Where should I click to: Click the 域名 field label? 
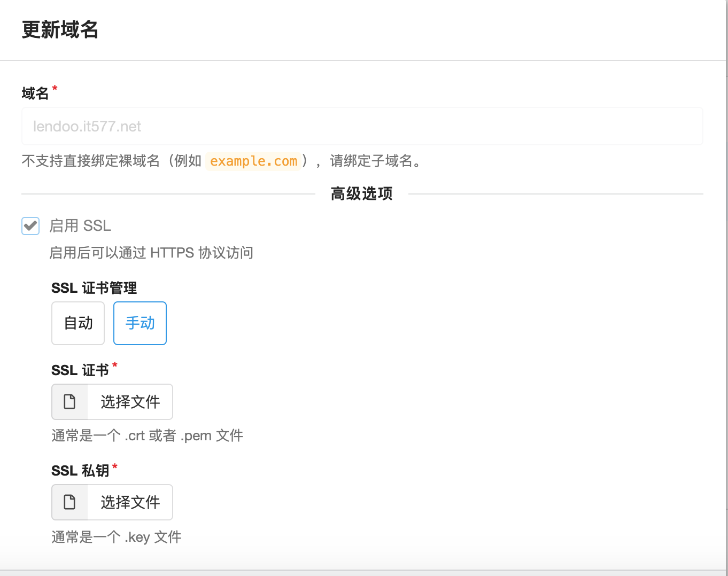click(x=35, y=94)
